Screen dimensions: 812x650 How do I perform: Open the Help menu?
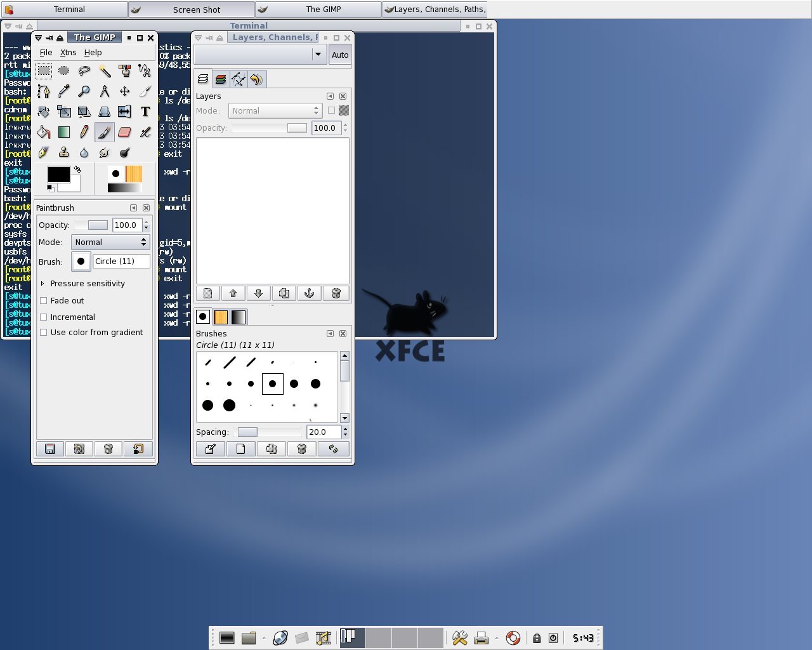point(93,53)
